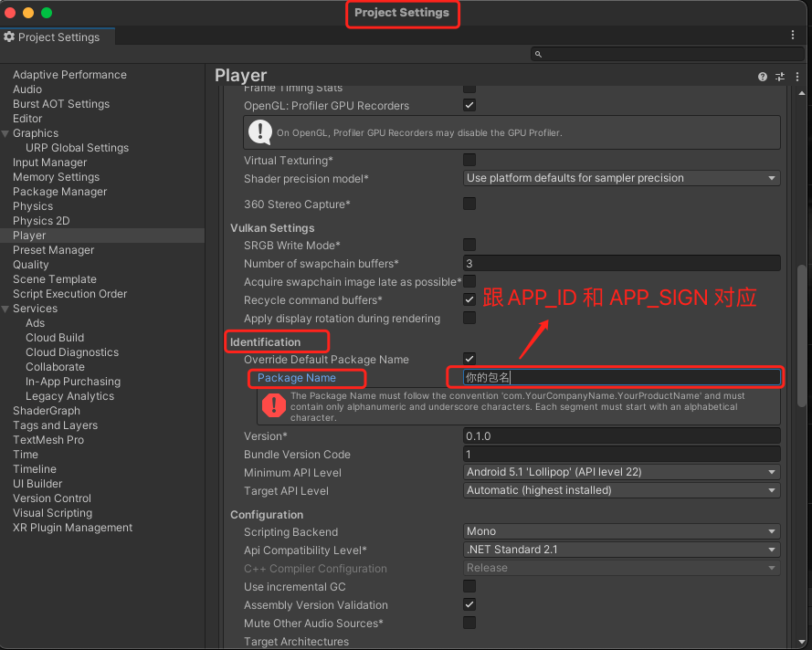812x650 pixels.
Task: Collapse the Graphics tree item
Action: click(5, 133)
